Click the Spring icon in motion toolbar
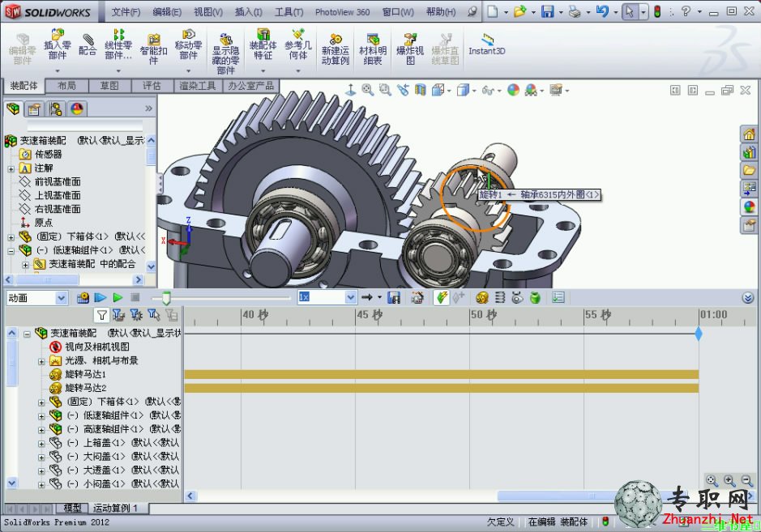Image resolution: width=761 pixels, height=532 pixels. pos(500,297)
